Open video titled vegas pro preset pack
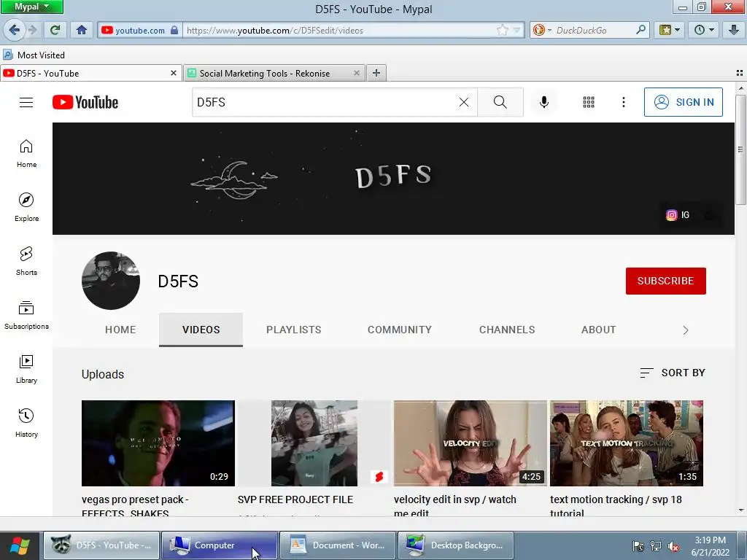This screenshot has height=560, width=747. (135, 506)
